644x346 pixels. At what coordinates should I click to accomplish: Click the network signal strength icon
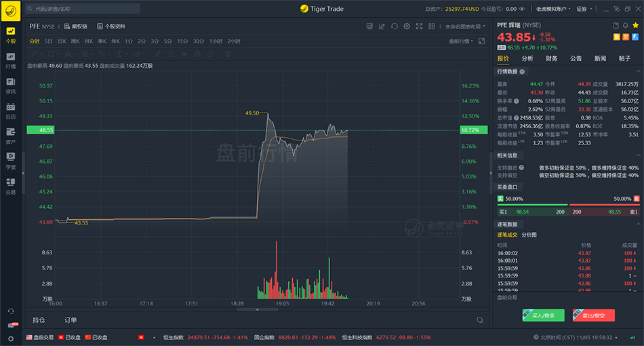[632, 337]
